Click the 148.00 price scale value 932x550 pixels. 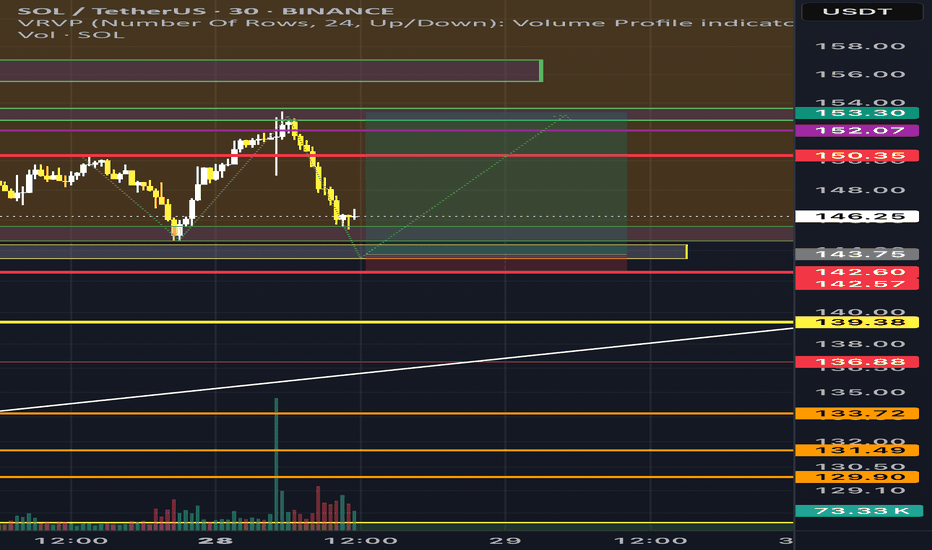pos(861,190)
